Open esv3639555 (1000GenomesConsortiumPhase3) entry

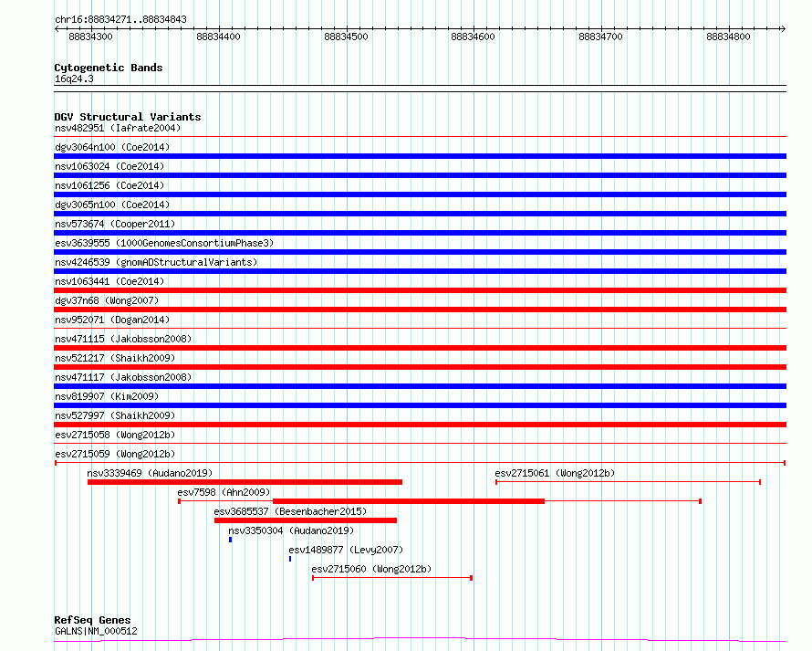coord(164,243)
